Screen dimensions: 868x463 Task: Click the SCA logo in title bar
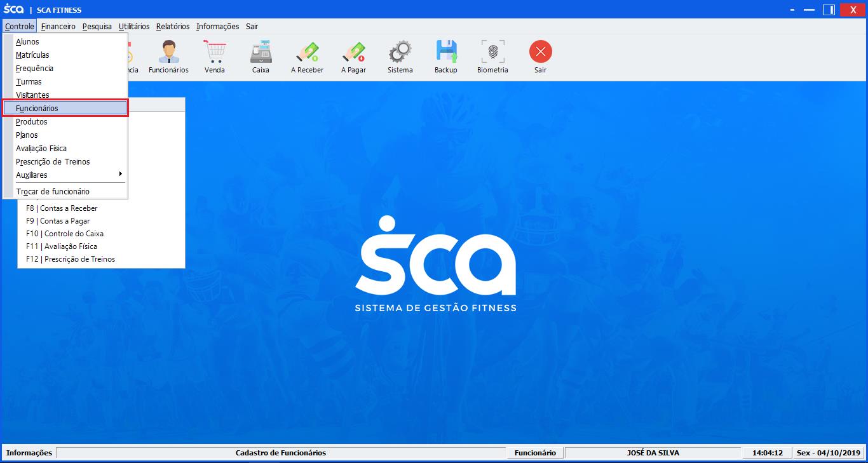pyautogui.click(x=13, y=10)
